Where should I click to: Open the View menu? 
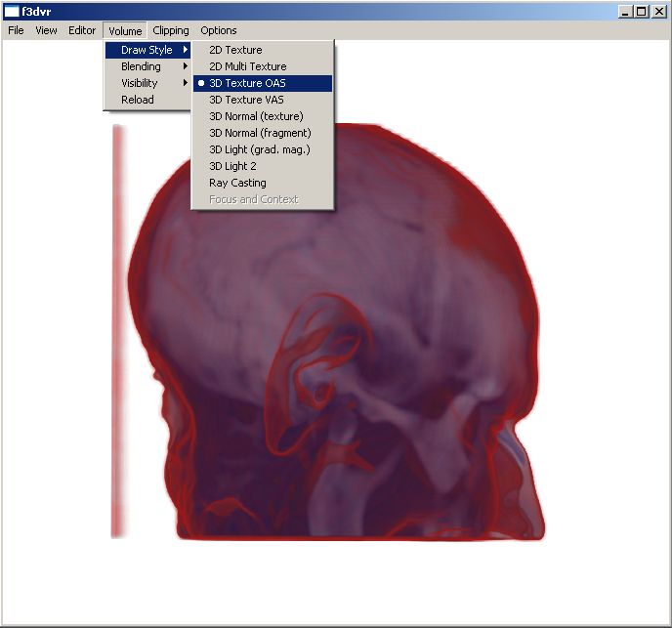(x=46, y=30)
